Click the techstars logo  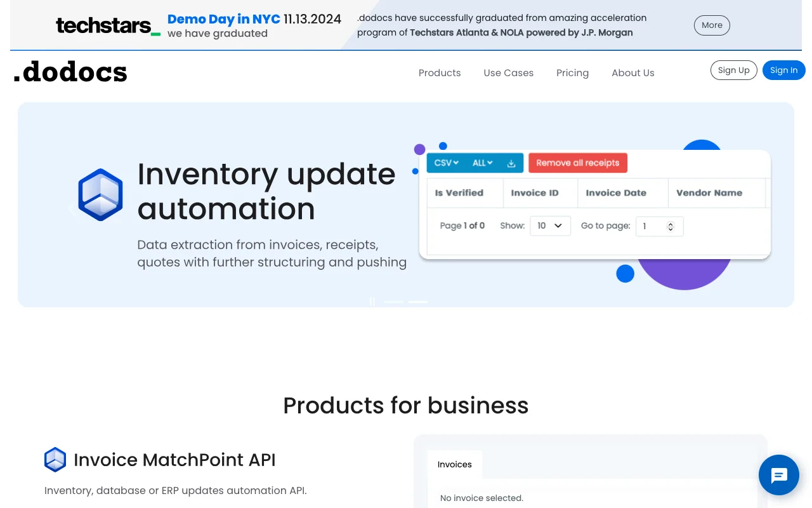tap(107, 25)
